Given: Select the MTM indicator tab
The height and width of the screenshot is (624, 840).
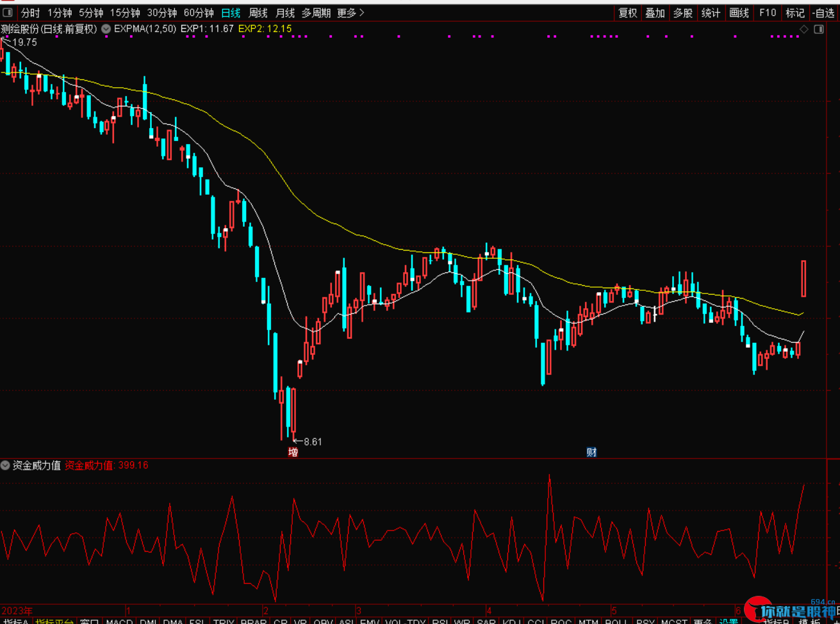Looking at the screenshot, I should click(x=588, y=621).
